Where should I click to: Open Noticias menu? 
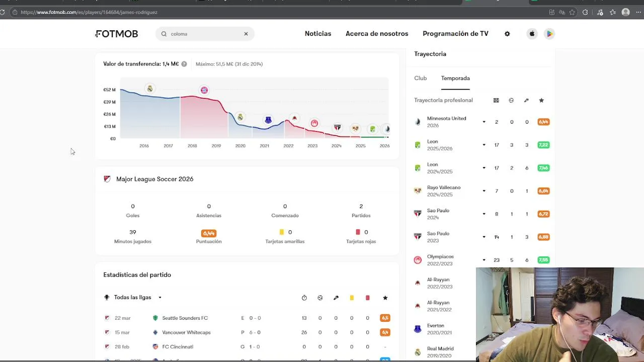pyautogui.click(x=318, y=34)
